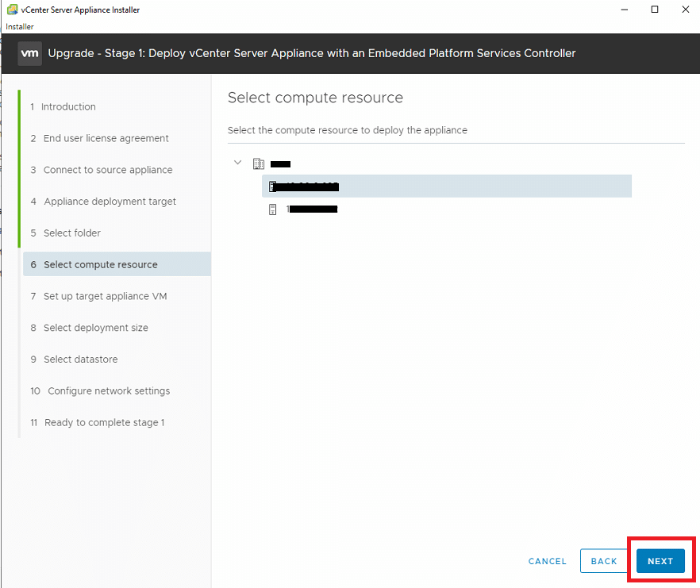Screen dimensions: 700x588
Task: Click step 10 Configure network settings
Action: [100, 391]
